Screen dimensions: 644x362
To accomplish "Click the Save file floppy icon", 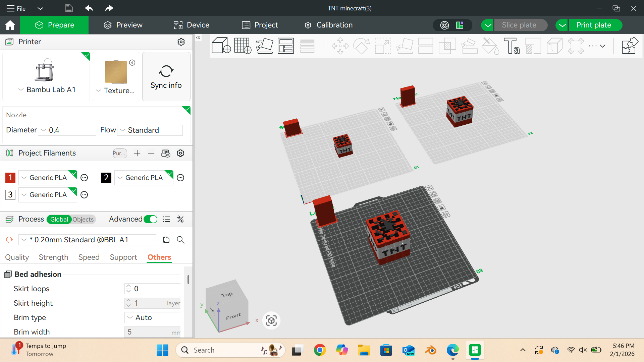I will 69,8.
